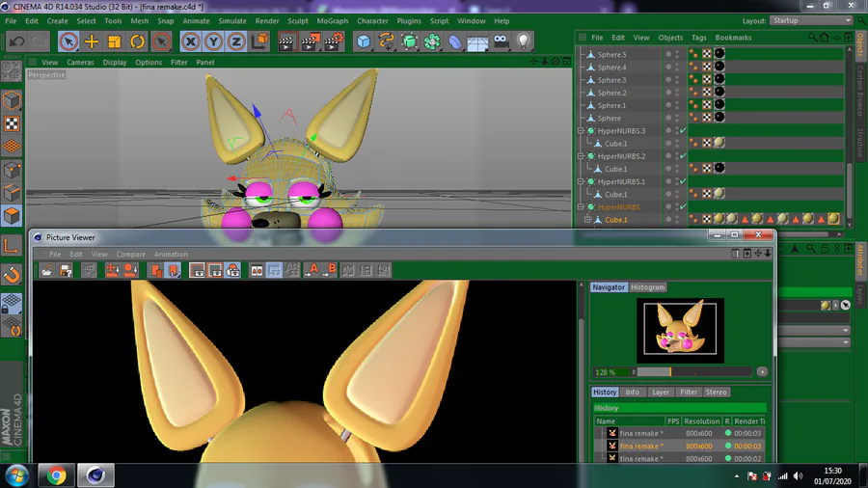Open the deformer objects icon
Viewport: 868px width, 488px height.
click(x=455, y=41)
